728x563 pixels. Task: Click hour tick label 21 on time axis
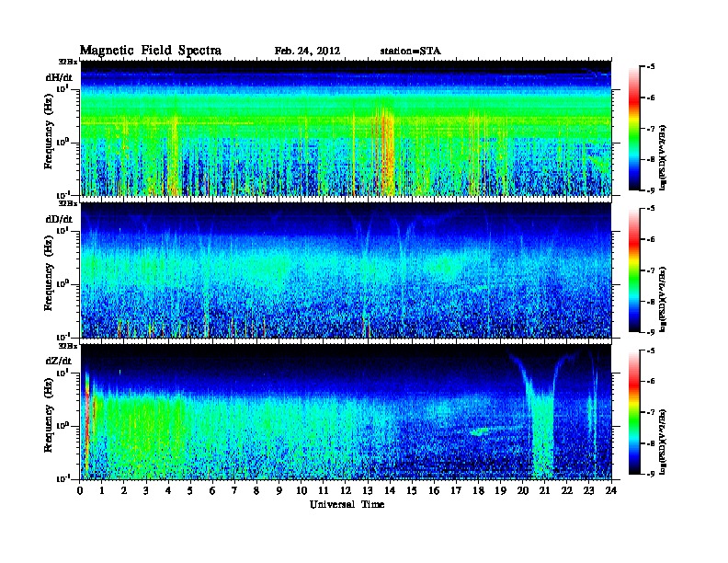click(x=544, y=491)
